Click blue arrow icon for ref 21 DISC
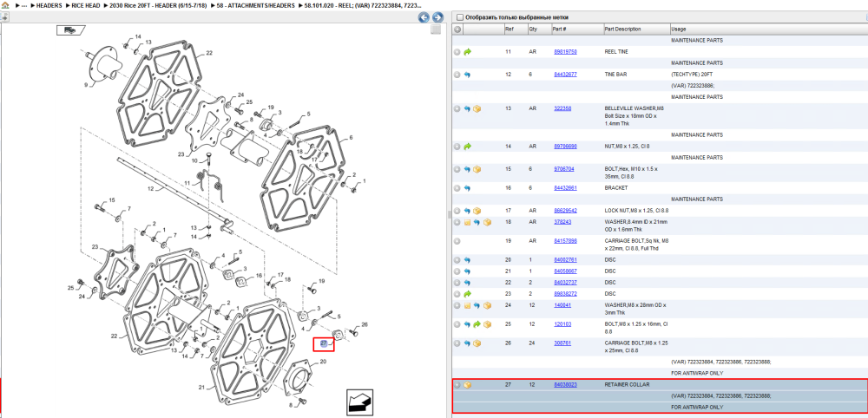This screenshot has width=868, height=418. point(467,271)
